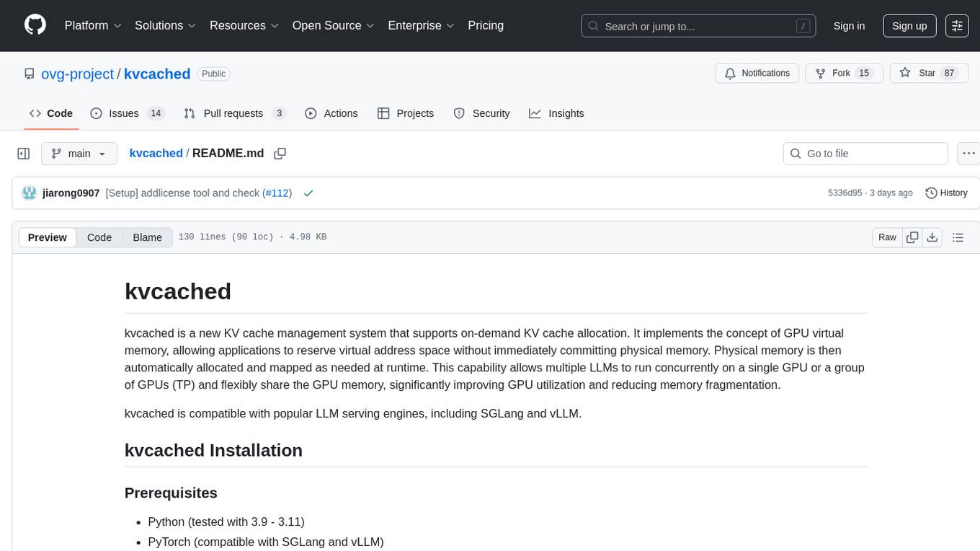Open the Actions tab
980x551 pixels.
[331, 113]
